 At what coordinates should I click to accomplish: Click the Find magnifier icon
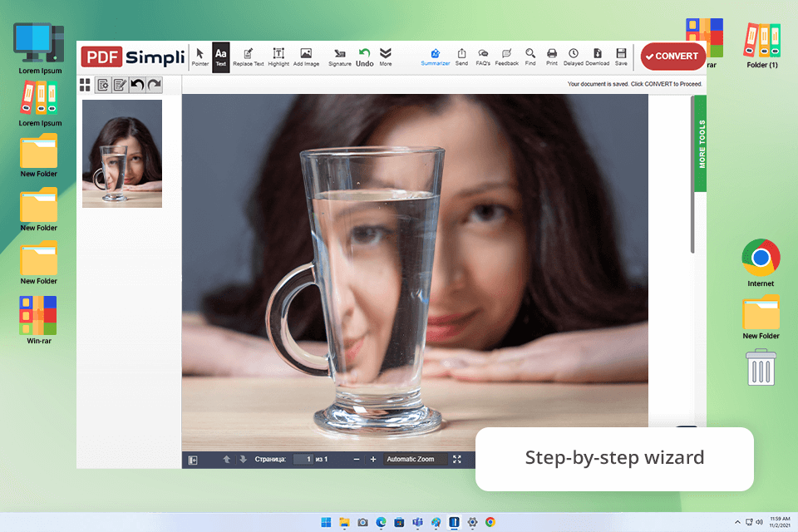tap(530, 57)
